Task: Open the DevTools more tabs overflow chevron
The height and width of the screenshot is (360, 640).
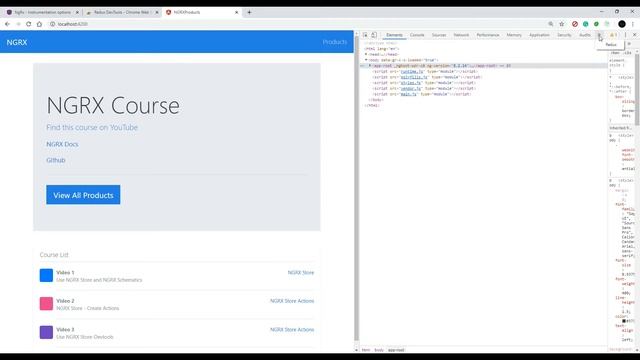Action: click(599, 35)
